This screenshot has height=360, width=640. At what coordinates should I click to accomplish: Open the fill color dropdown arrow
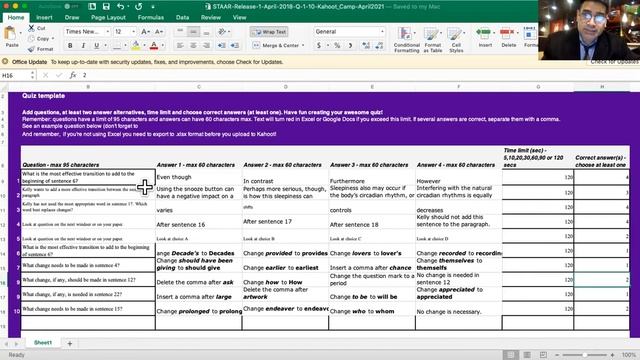144,45
